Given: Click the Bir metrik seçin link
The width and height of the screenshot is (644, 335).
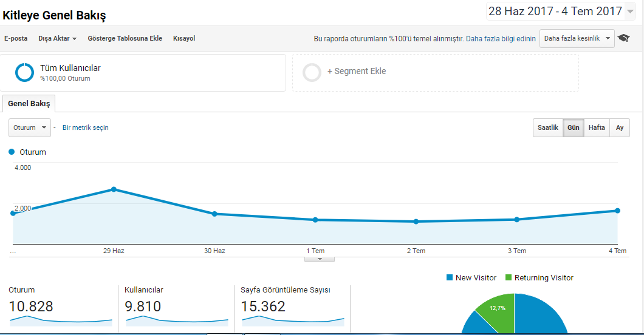Looking at the screenshot, I should (x=86, y=127).
